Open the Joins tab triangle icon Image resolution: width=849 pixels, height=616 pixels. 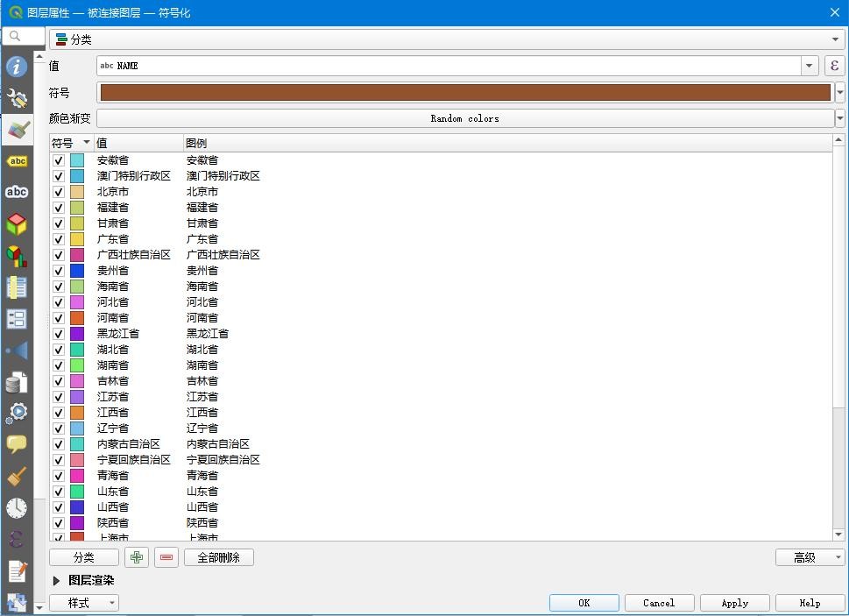pyautogui.click(x=17, y=350)
